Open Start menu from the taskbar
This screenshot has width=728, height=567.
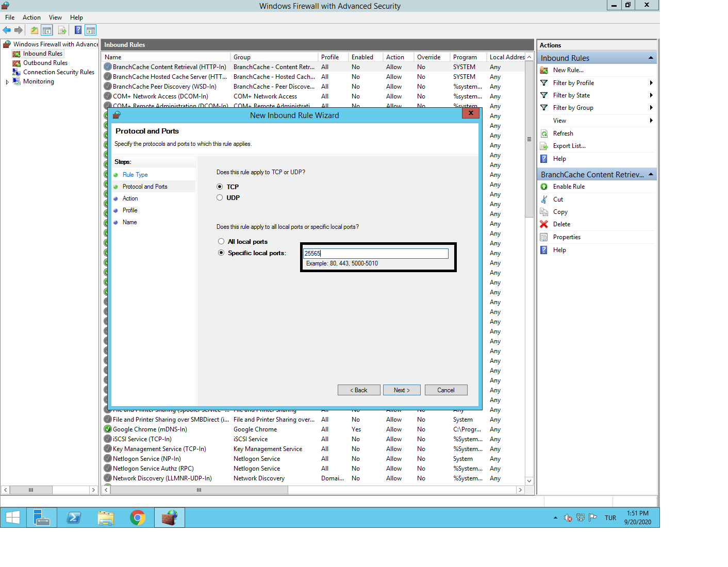[x=13, y=518]
